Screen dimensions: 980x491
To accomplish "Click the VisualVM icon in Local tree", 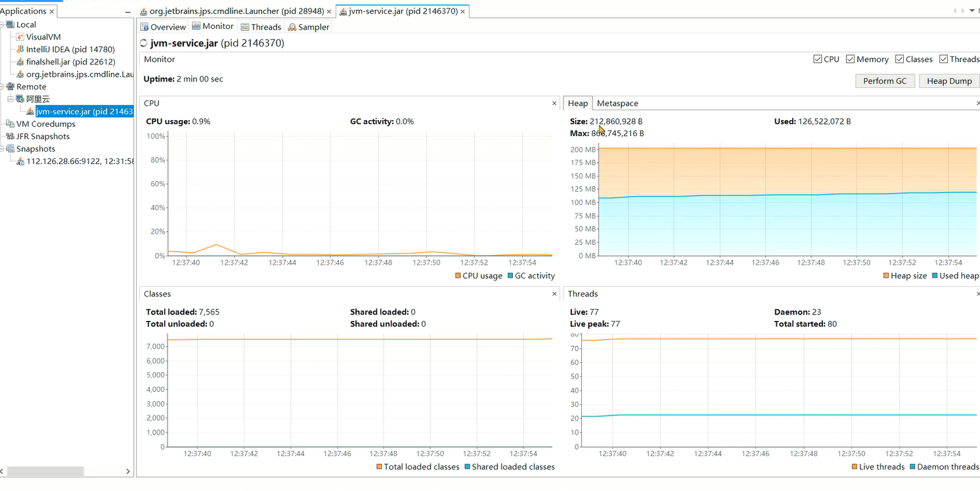I will (20, 37).
